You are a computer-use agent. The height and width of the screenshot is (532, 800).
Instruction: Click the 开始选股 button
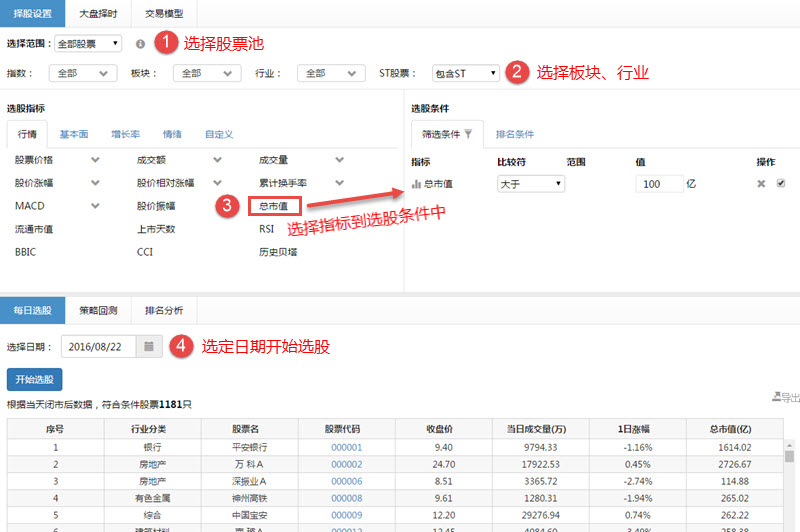click(34, 380)
